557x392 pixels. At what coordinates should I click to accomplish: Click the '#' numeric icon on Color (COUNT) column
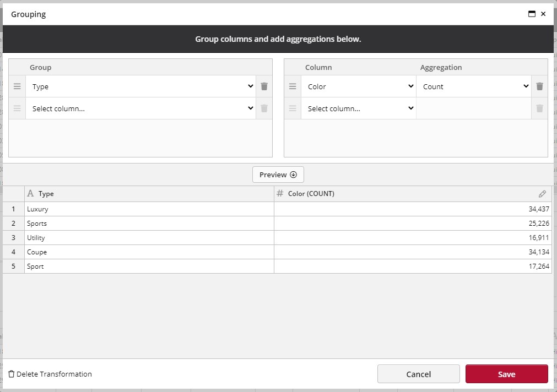(x=281, y=194)
